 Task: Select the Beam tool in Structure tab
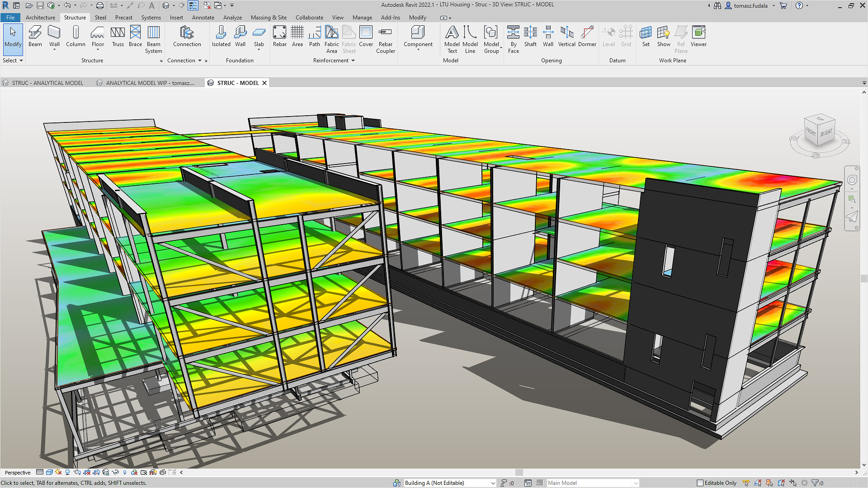click(34, 37)
